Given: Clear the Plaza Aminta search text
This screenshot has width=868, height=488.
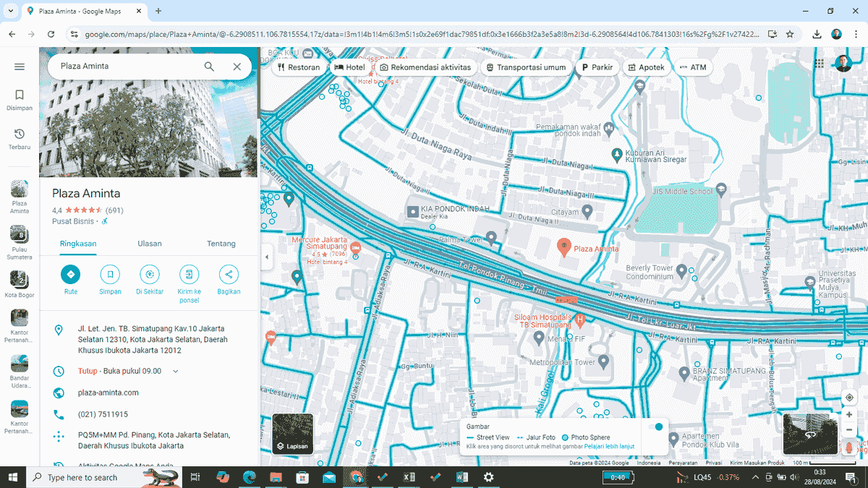Looking at the screenshot, I should pyautogui.click(x=237, y=67).
